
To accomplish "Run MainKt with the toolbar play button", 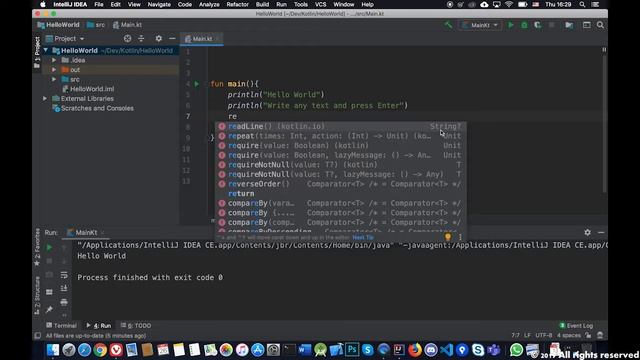I will (x=511, y=25).
